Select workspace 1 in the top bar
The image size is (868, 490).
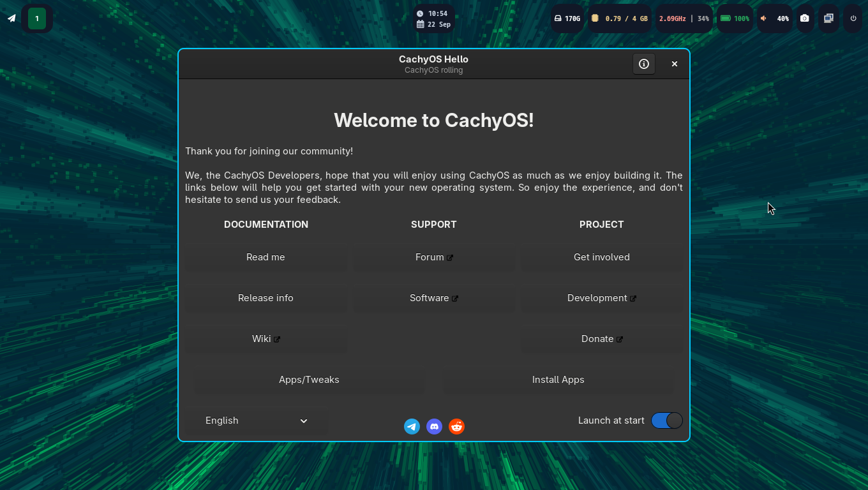point(36,19)
